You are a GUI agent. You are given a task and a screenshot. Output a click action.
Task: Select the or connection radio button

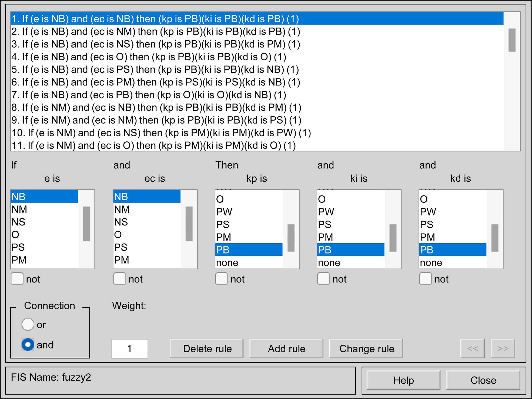tap(28, 324)
